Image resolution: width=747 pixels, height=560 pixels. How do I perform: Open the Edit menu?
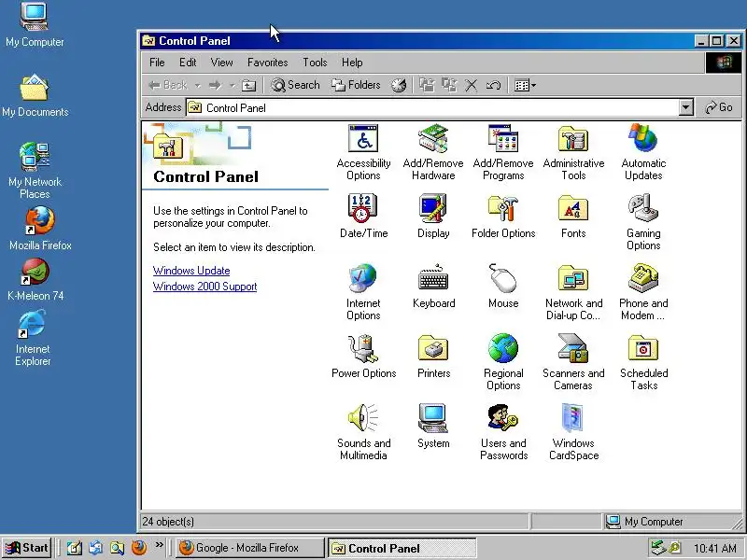(x=188, y=63)
